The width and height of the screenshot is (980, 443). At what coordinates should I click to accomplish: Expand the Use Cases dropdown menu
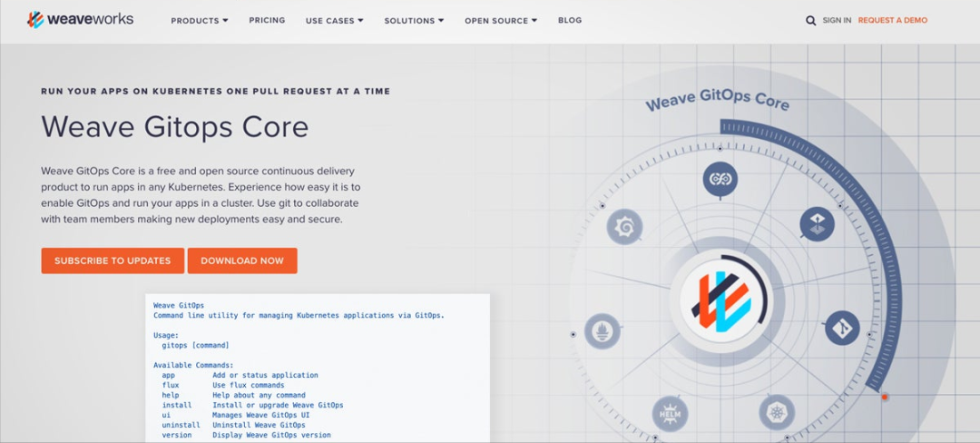pyautogui.click(x=334, y=20)
